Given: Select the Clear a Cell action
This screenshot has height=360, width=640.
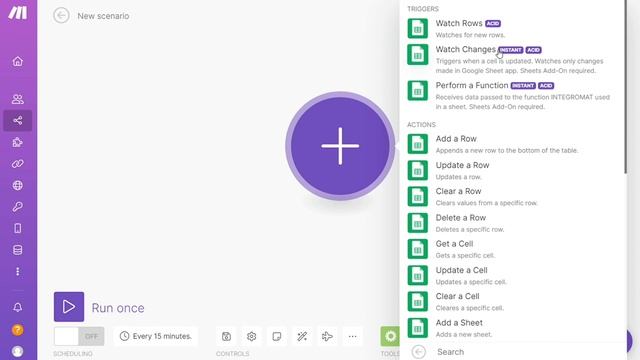Looking at the screenshot, I should [x=513, y=302].
